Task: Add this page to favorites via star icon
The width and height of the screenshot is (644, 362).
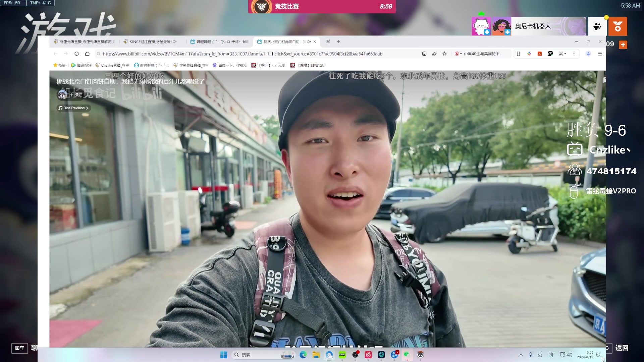Action: pyautogui.click(x=444, y=54)
